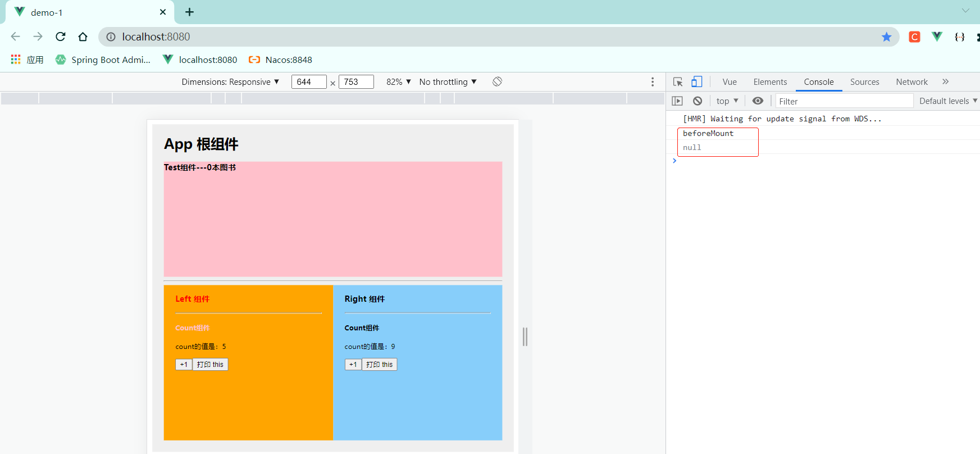Show the console sidebar

[x=677, y=101]
